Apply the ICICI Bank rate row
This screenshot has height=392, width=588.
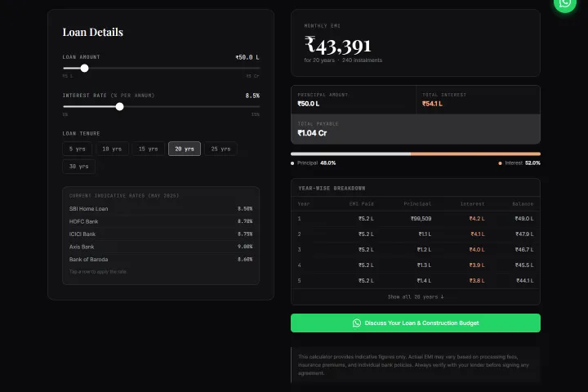[161, 234]
